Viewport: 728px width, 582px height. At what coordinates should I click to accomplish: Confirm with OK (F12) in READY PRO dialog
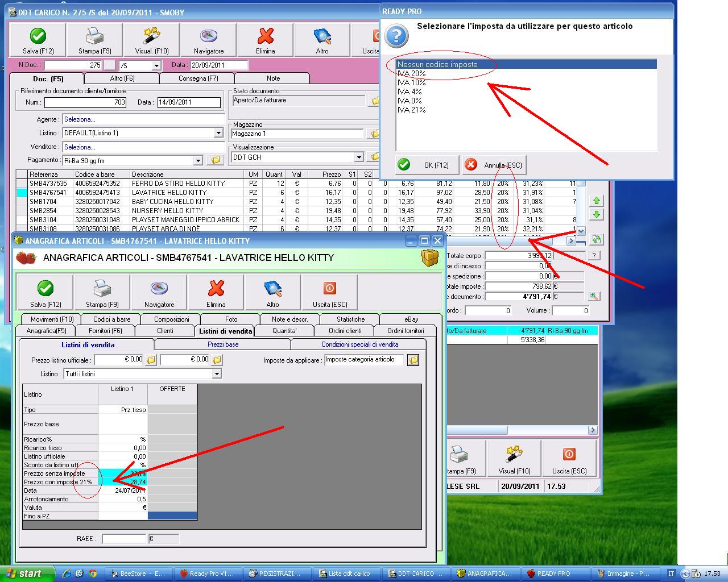428,165
